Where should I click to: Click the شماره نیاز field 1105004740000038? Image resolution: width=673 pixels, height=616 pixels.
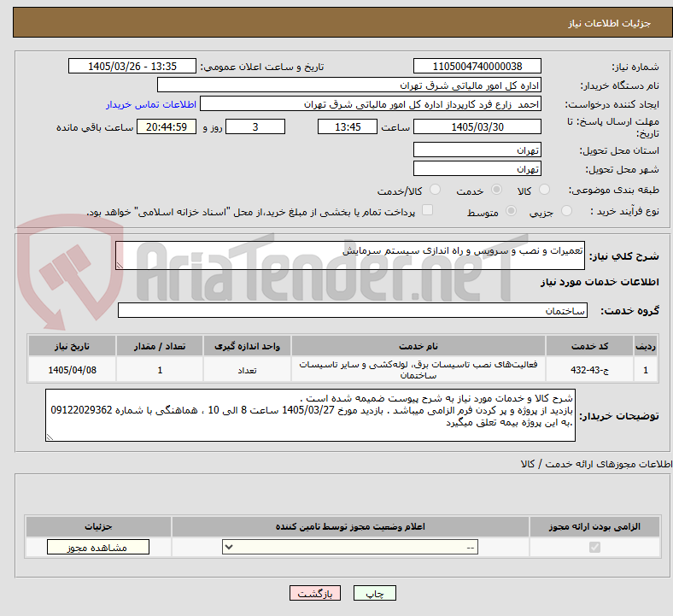477,66
